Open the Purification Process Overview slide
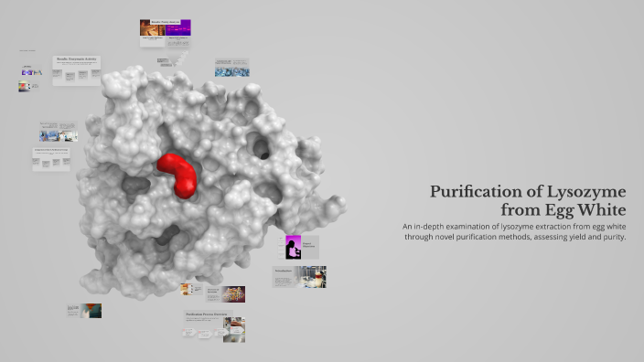The image size is (644, 362). pyautogui.click(x=214, y=326)
